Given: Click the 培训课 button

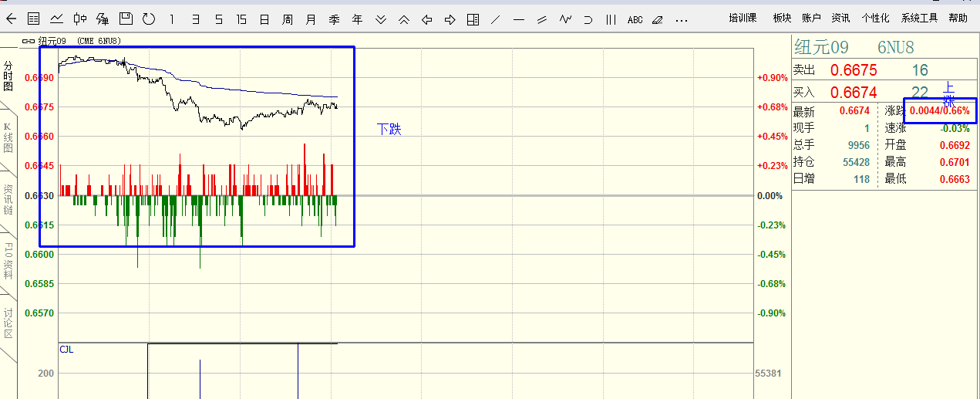Looking at the screenshot, I should [x=743, y=18].
